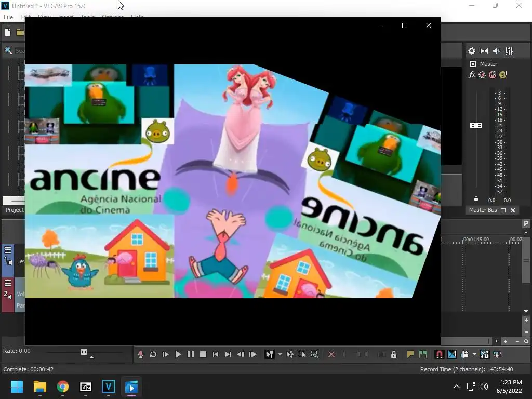532x399 pixels.
Task: Open the Auto Ripple dropdown arrow
Action: click(474, 354)
